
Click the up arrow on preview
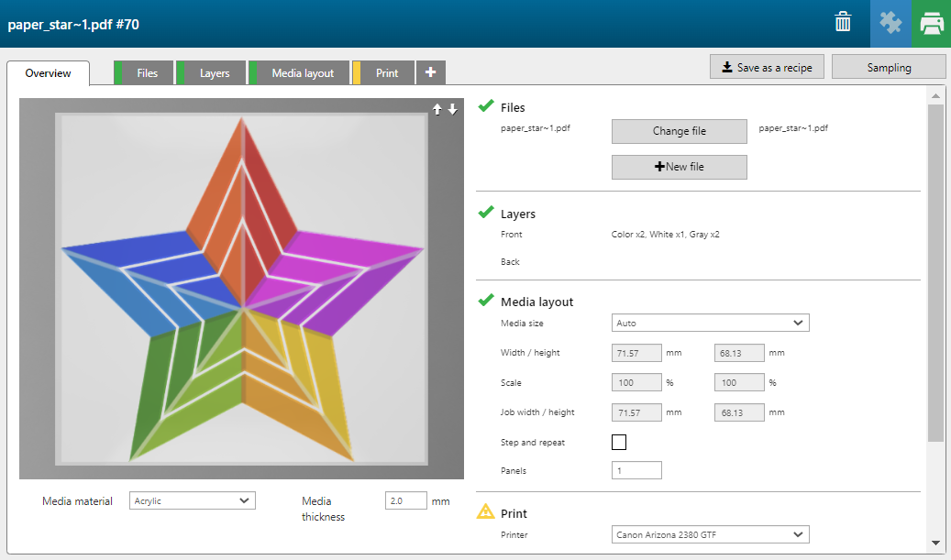(x=437, y=109)
